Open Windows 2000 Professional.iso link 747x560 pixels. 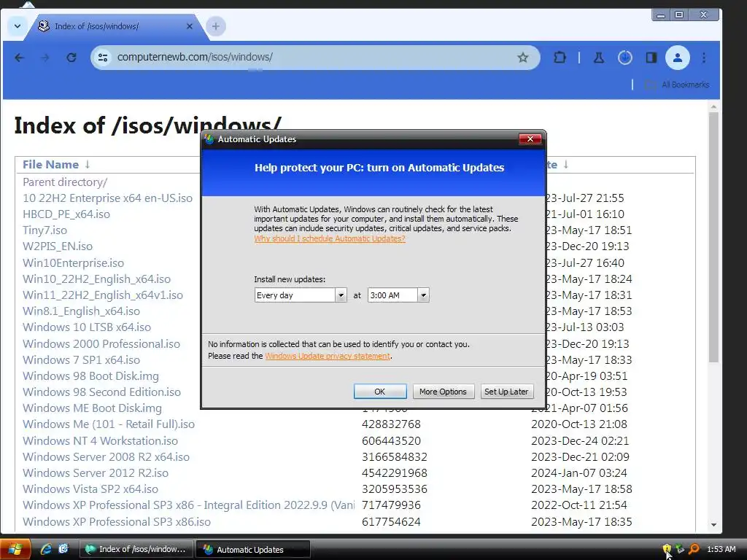(101, 344)
